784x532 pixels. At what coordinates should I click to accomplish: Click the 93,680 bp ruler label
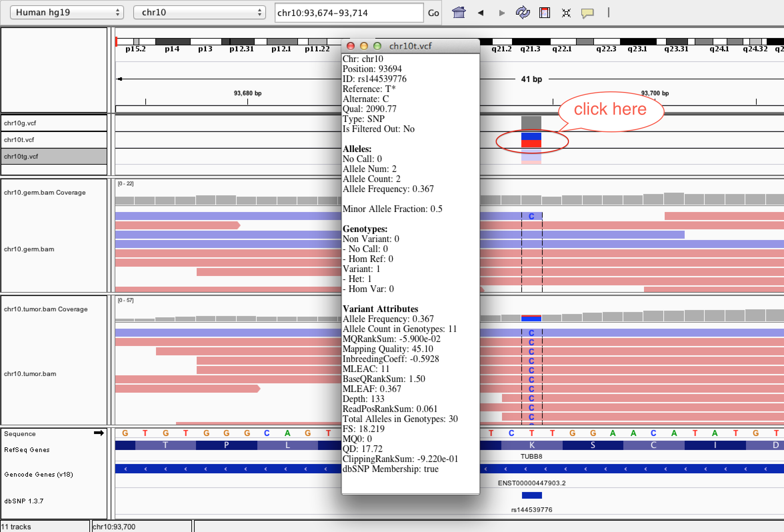pyautogui.click(x=248, y=93)
